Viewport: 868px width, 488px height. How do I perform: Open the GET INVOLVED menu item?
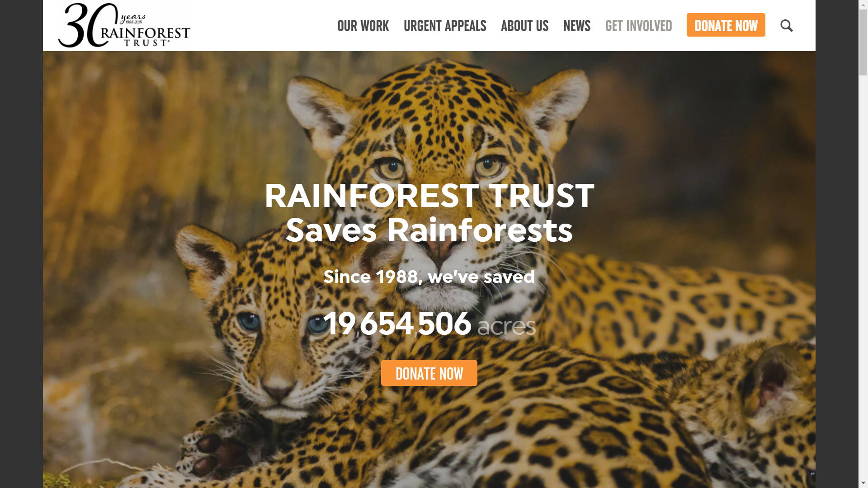[638, 26]
